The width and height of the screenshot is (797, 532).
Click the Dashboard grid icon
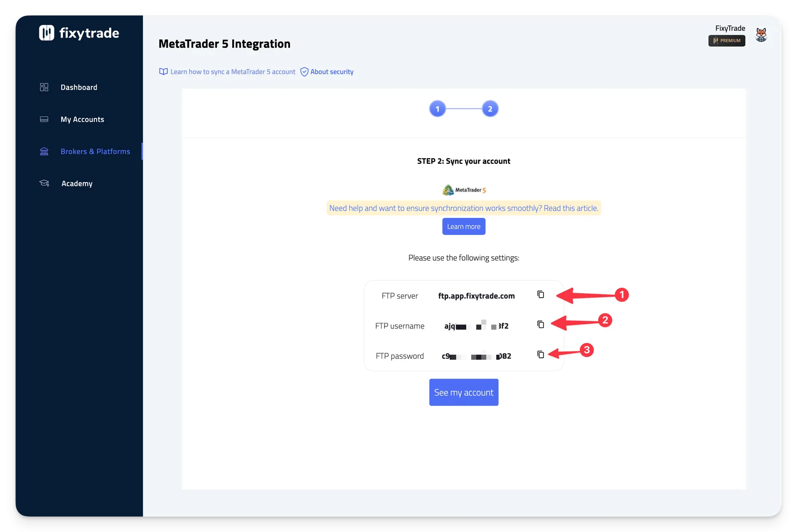[44, 87]
